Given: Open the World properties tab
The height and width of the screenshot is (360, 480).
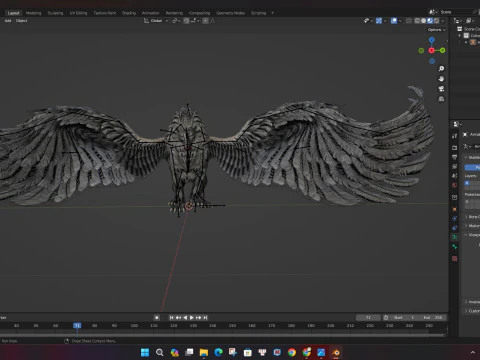Looking at the screenshot, I should point(455,185).
